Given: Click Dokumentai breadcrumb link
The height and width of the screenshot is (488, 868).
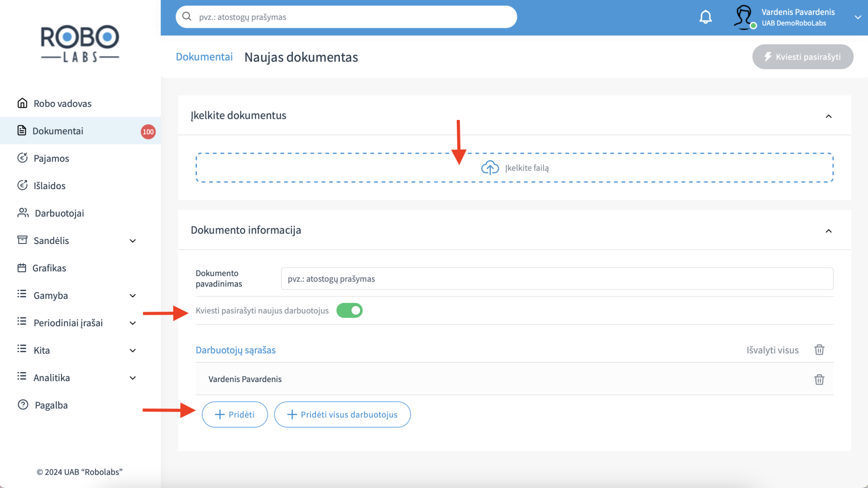Looking at the screenshot, I should pos(204,57).
